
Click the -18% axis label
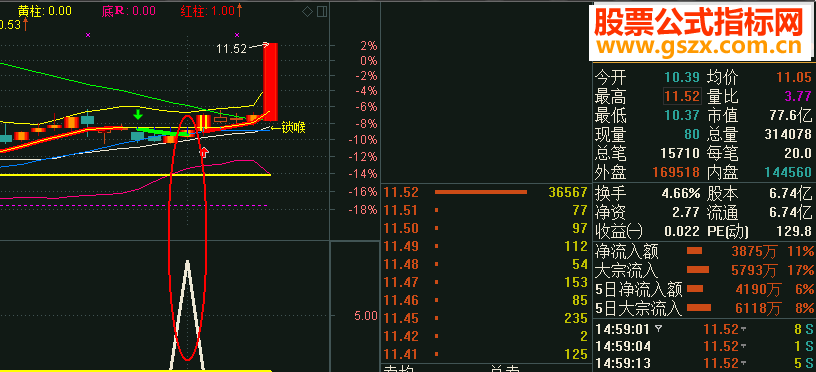click(x=362, y=210)
